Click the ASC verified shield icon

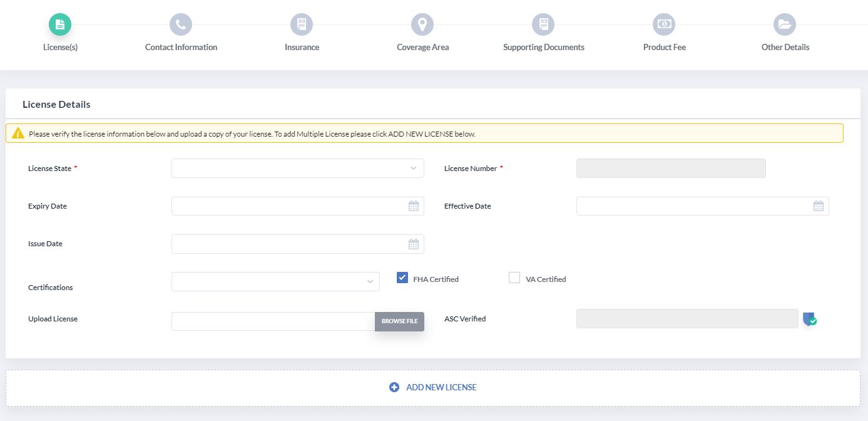point(810,319)
